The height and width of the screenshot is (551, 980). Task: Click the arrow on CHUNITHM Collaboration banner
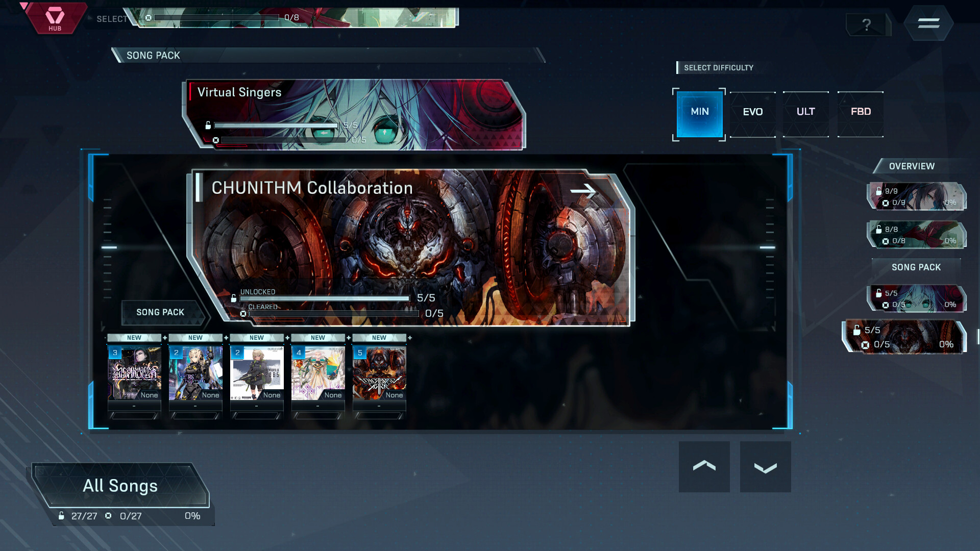[x=583, y=191]
